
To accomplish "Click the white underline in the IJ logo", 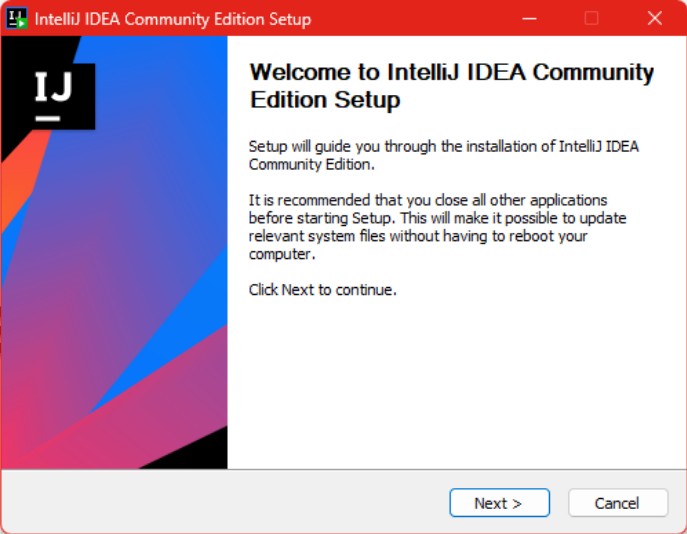I will click(x=47, y=119).
